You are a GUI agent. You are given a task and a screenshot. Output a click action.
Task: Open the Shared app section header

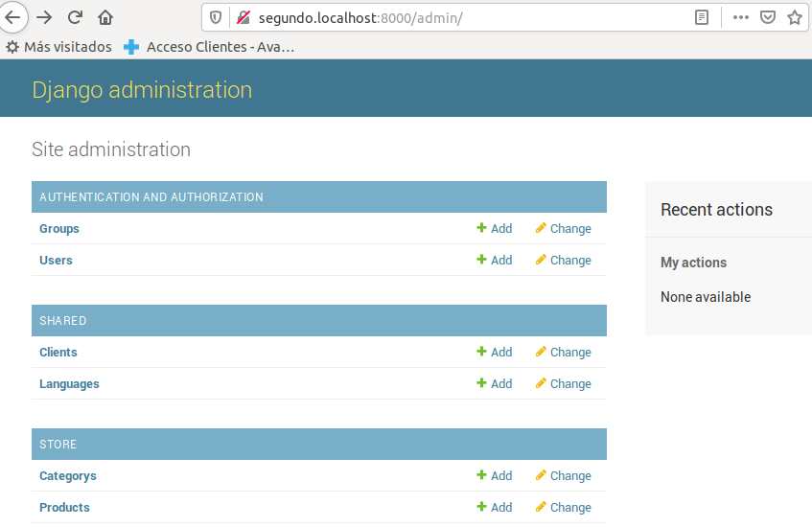62,321
